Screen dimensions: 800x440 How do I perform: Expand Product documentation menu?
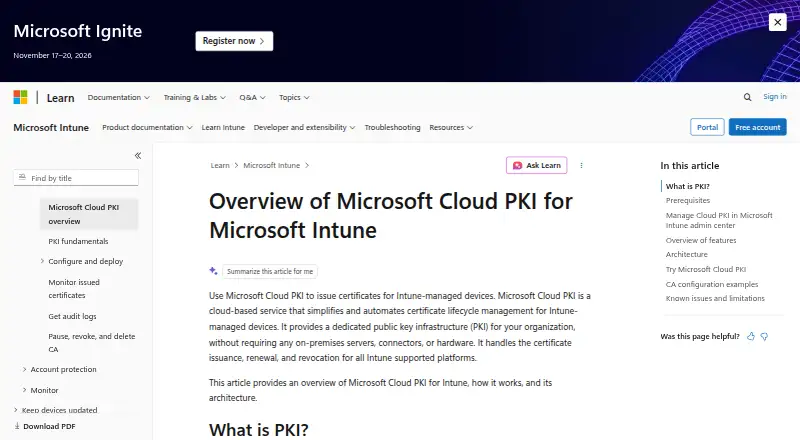[x=147, y=128]
